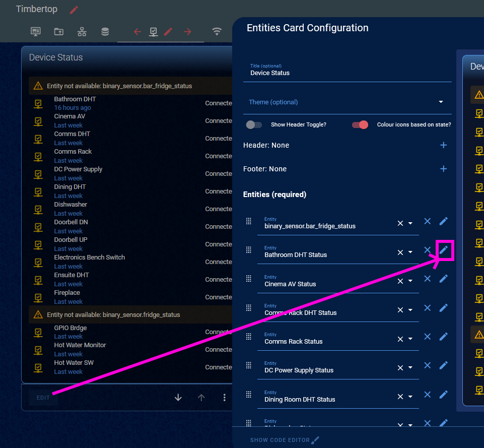Click the monitor dashboard icon in the toolbar
The height and width of the screenshot is (448, 484).
[35, 31]
